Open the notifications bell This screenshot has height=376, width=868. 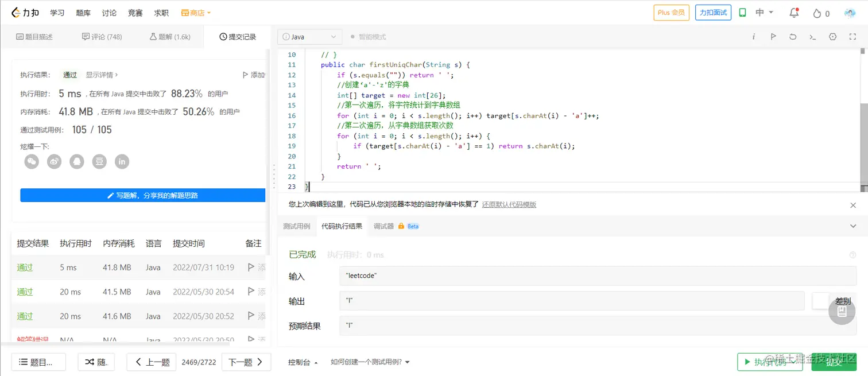pos(794,13)
